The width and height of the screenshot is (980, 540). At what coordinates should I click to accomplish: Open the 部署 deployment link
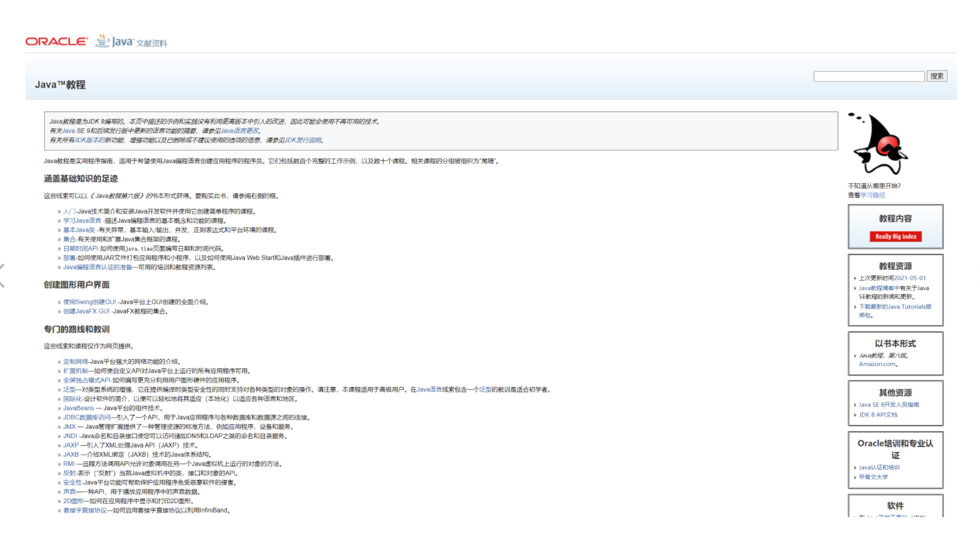pos(69,258)
